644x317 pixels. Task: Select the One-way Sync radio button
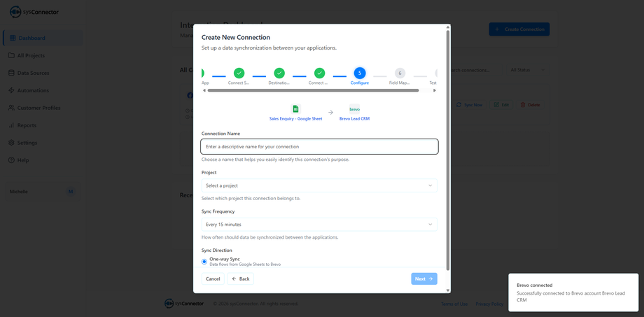coord(204,262)
